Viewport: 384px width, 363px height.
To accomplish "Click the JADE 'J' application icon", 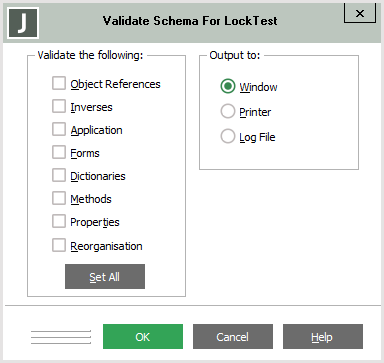I will 23,23.
